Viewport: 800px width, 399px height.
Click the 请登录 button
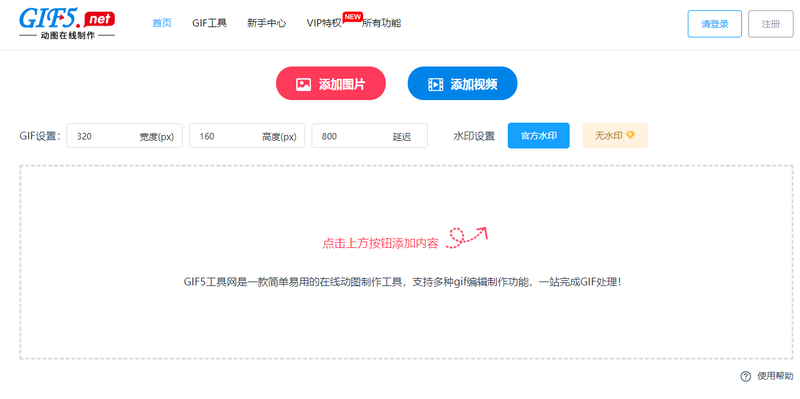point(714,24)
